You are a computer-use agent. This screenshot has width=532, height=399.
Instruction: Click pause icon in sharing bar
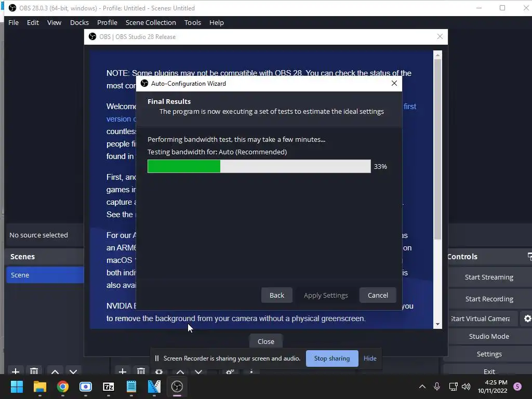click(157, 358)
